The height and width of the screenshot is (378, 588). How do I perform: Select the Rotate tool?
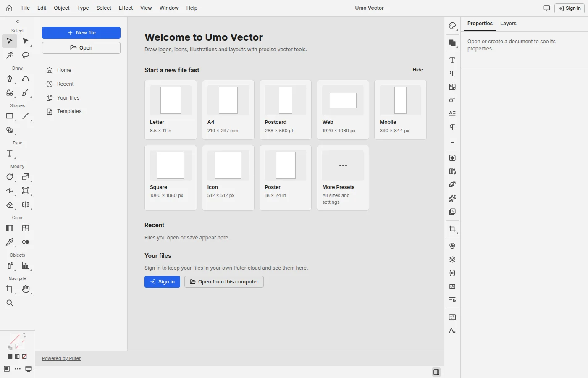[10, 177]
